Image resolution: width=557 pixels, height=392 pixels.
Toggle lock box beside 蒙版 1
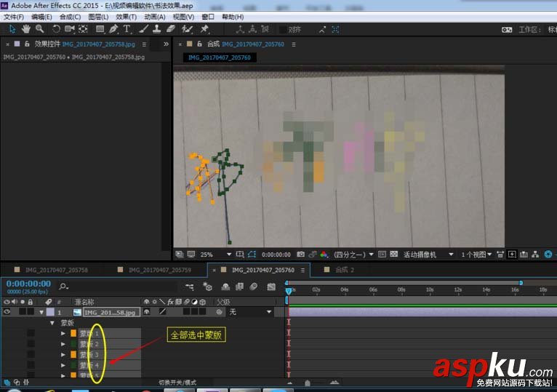point(31,333)
